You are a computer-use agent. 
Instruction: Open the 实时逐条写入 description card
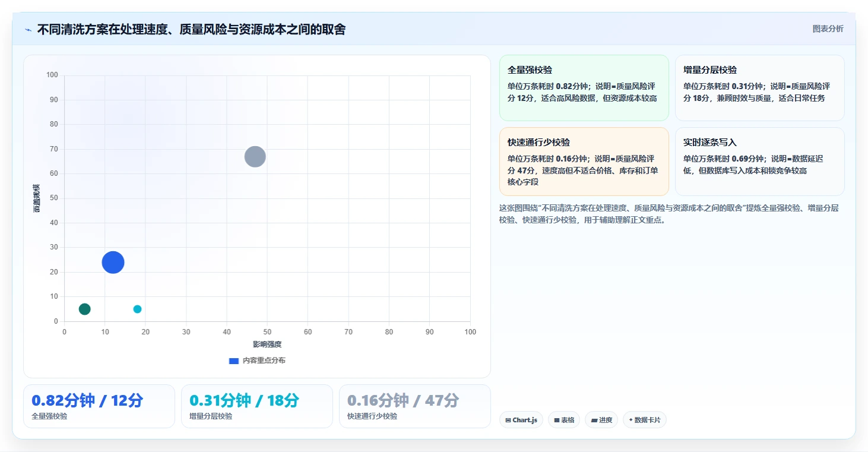coord(759,162)
